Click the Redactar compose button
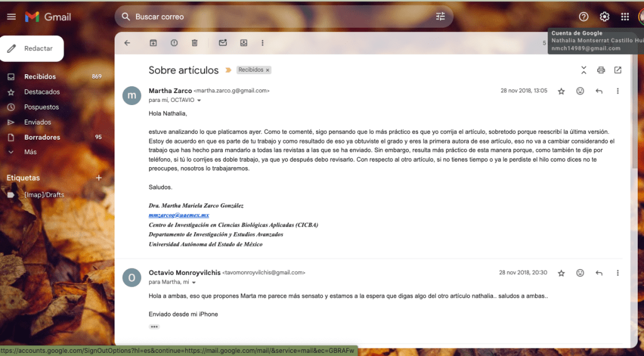This screenshot has width=644, height=356. [31, 48]
